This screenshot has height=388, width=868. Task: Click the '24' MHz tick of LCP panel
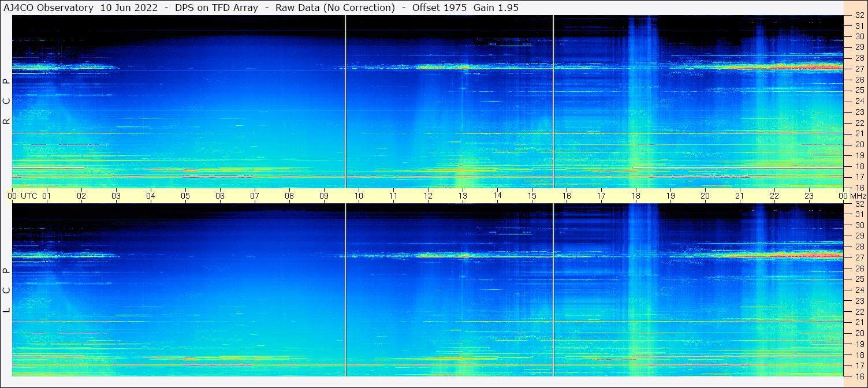pyautogui.click(x=859, y=290)
